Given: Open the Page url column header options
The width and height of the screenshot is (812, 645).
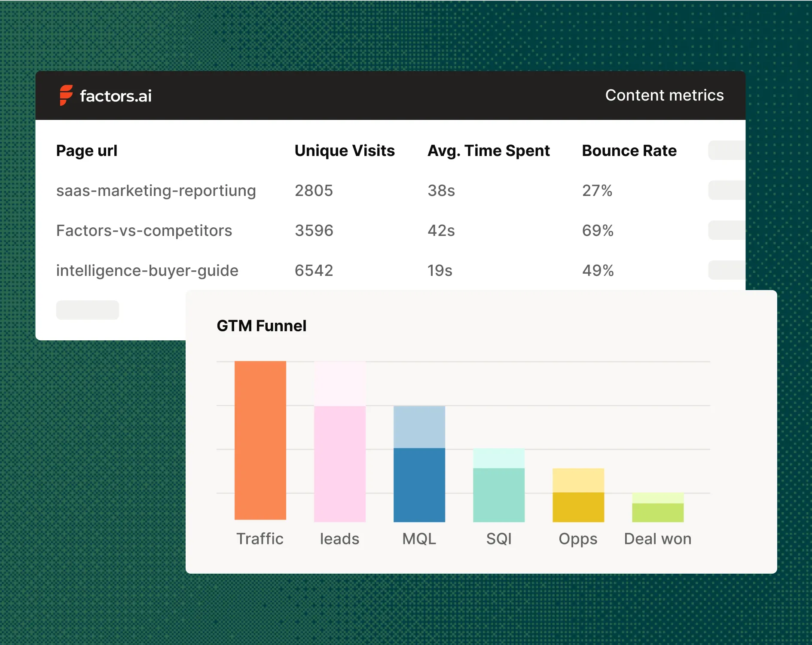Looking at the screenshot, I should [87, 150].
